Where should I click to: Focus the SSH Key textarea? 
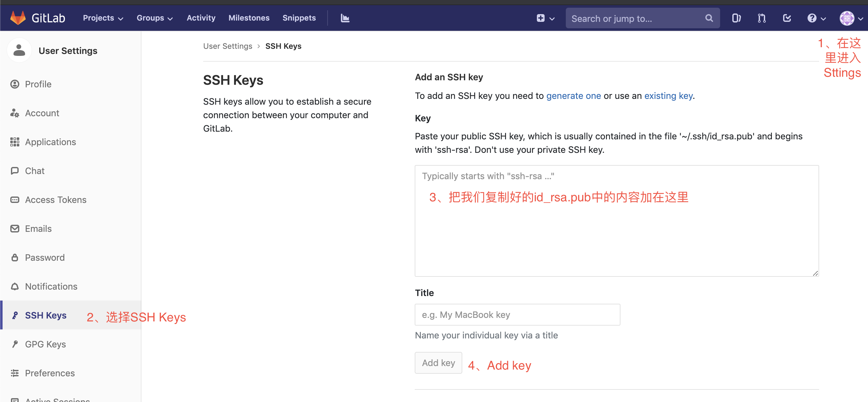coord(617,221)
